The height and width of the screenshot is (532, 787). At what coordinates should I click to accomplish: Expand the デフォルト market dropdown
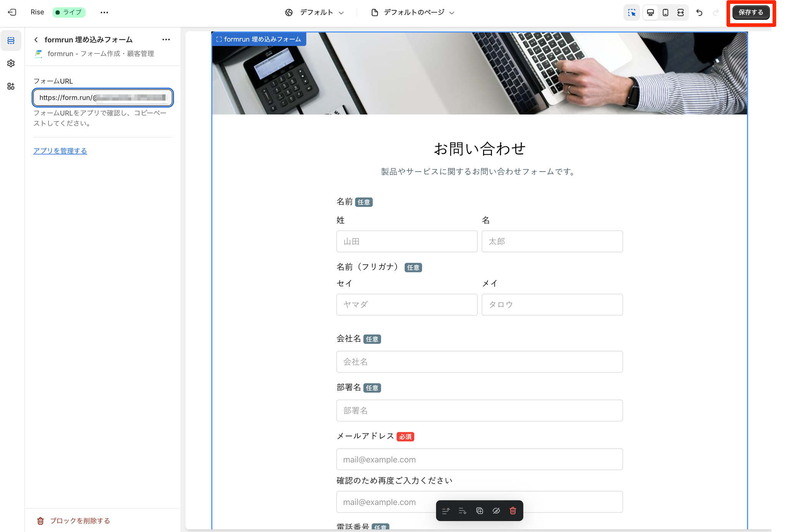tap(314, 13)
